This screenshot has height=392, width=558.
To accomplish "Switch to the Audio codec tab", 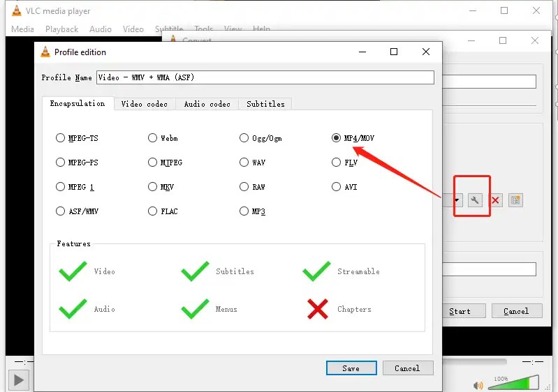I will click(207, 104).
